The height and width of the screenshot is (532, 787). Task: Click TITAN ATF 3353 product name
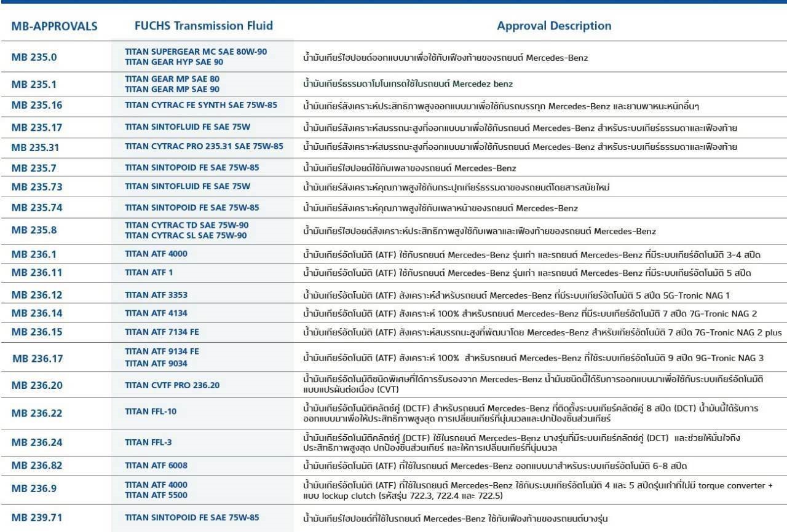pyautogui.click(x=156, y=295)
